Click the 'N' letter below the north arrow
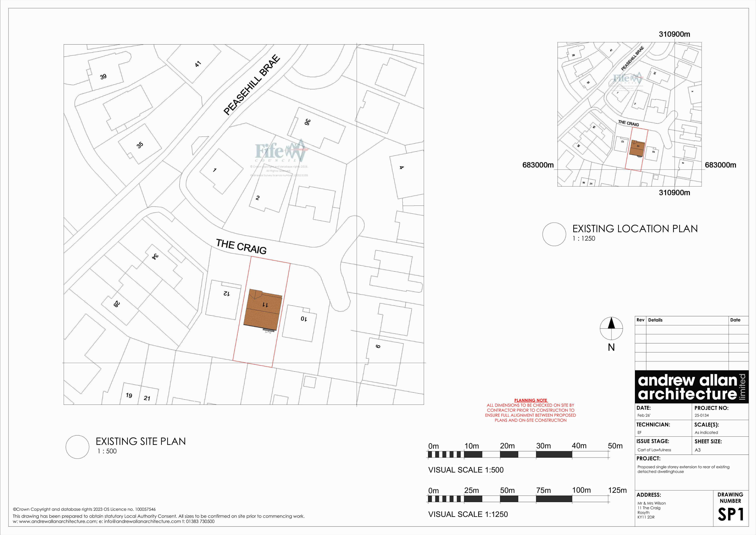The width and height of the screenshot is (756, 535). click(611, 347)
